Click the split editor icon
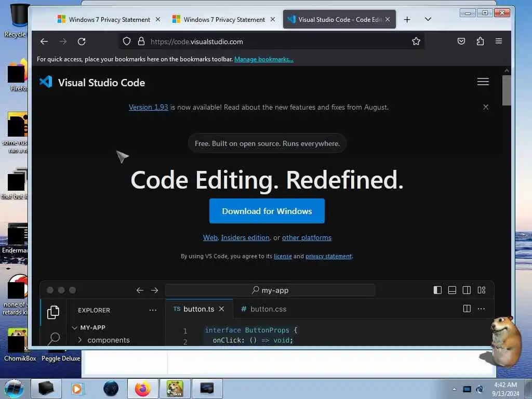Screen dimensions: 532x399 coord(467,309)
